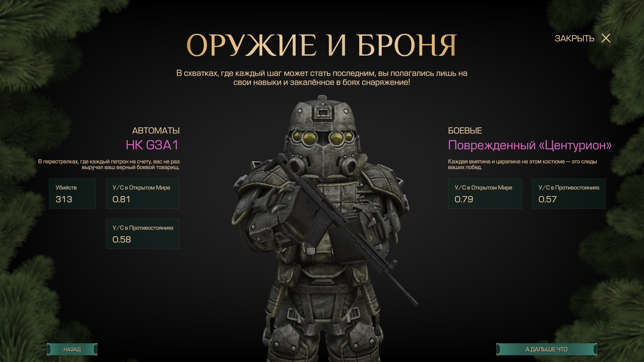Click the X close icon
Viewport: 644px width, 362px height.
point(606,38)
